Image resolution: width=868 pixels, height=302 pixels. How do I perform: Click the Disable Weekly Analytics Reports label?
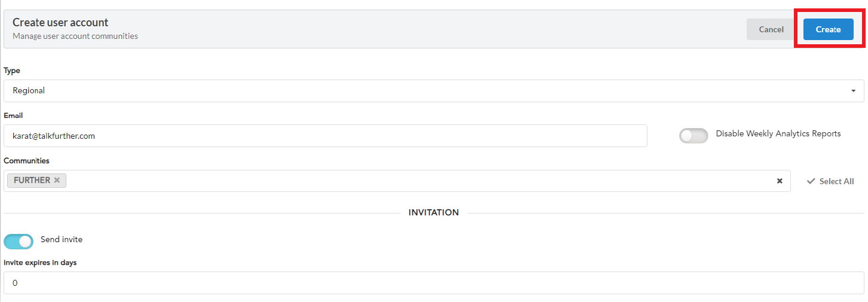[x=778, y=134]
